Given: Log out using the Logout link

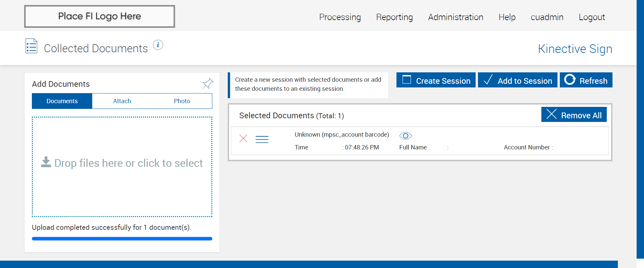Looking at the screenshot, I should 592,17.
